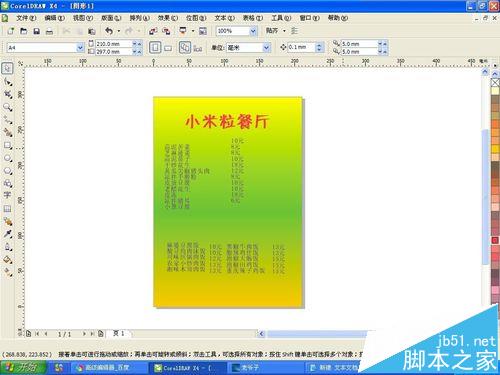
Task: Go to the previous page arrow
Action: click(46, 333)
